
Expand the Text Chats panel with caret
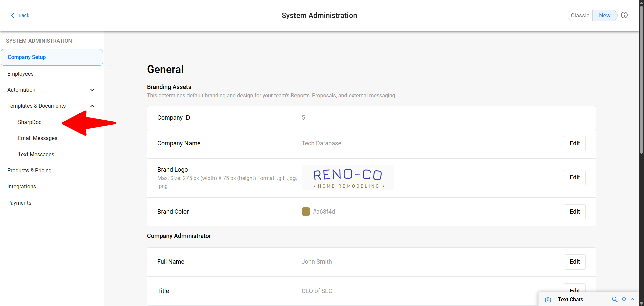(632, 299)
